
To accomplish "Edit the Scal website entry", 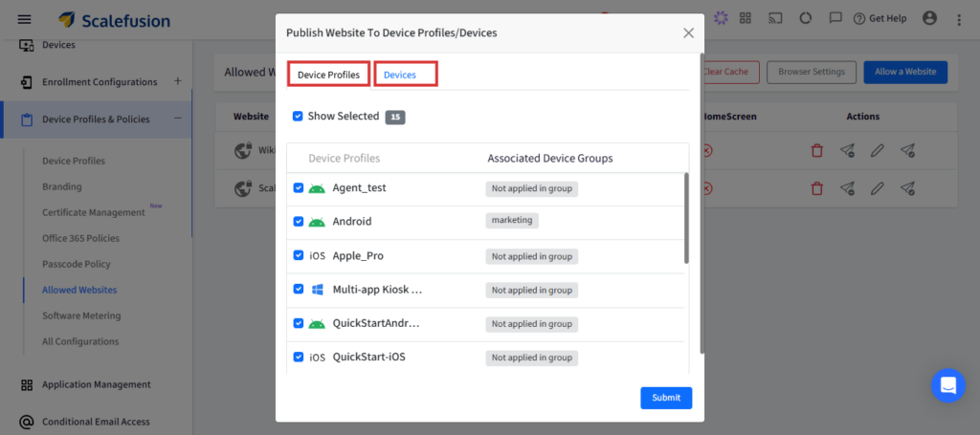I will point(878,187).
